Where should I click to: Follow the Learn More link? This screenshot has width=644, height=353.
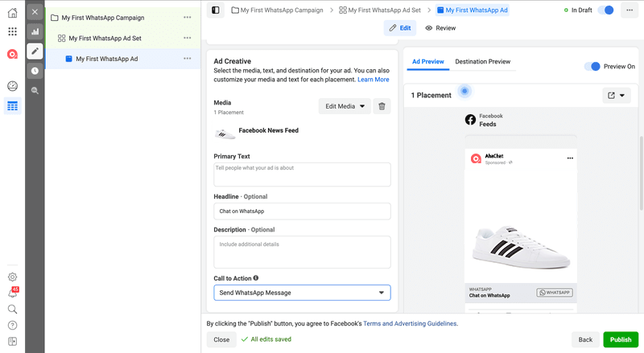(x=374, y=80)
